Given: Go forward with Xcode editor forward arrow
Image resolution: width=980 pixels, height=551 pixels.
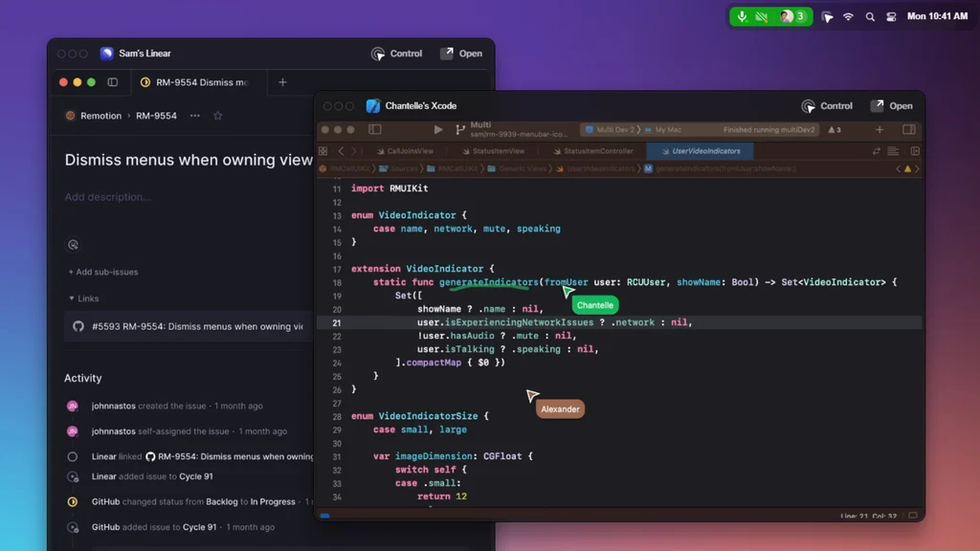Looking at the screenshot, I should (353, 151).
